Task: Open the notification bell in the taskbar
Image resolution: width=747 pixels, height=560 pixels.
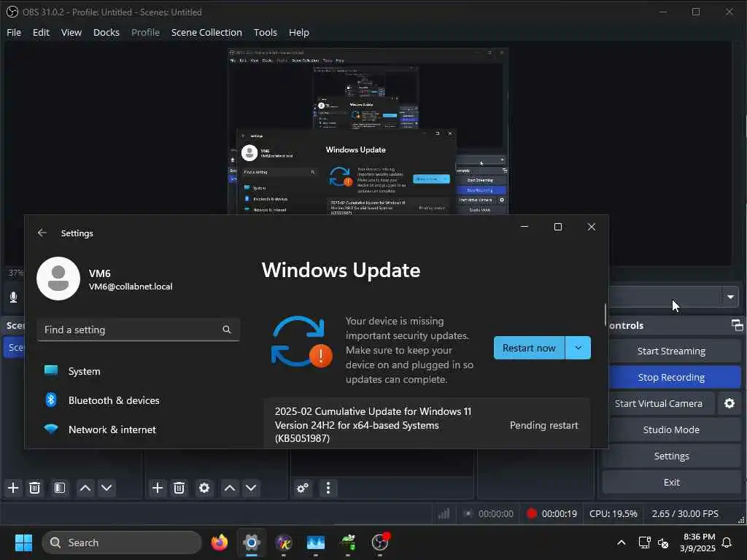Action: pyautogui.click(x=727, y=542)
